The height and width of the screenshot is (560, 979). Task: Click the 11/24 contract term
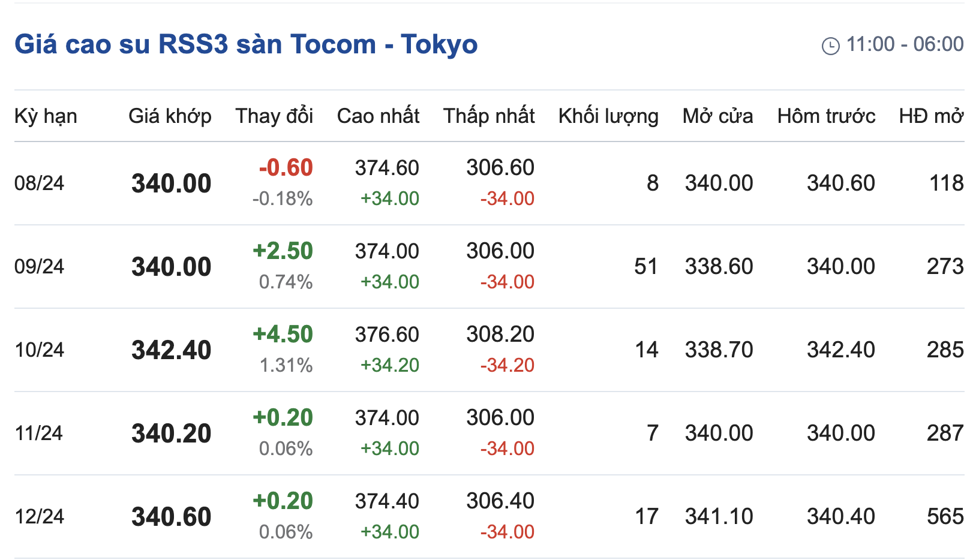pyautogui.click(x=38, y=433)
